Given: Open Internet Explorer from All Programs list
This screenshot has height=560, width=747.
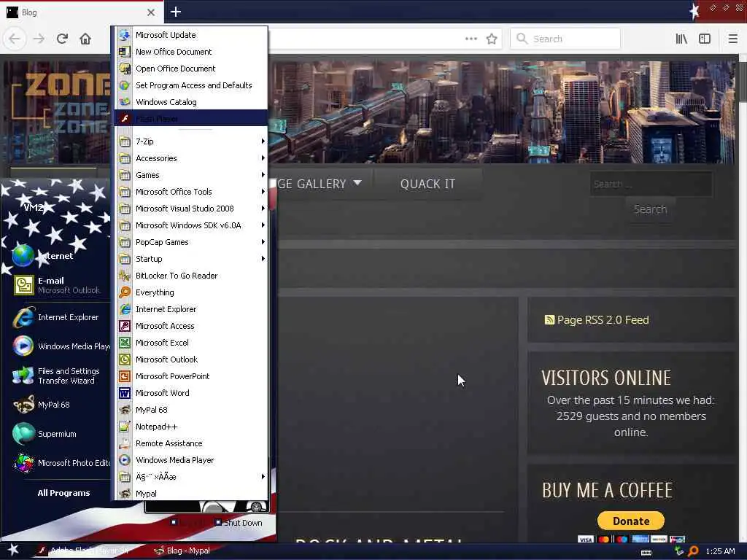Looking at the screenshot, I should tap(191, 309).
